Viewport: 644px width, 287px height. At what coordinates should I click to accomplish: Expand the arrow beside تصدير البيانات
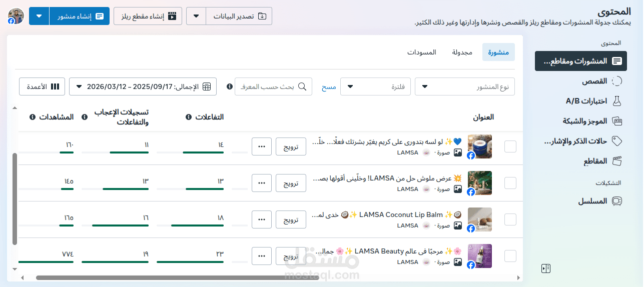(196, 16)
